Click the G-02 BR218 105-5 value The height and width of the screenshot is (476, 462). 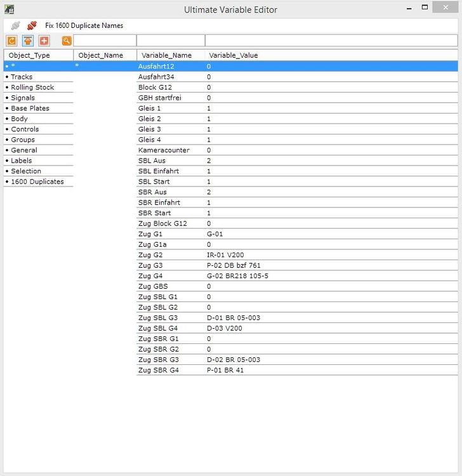(x=237, y=276)
